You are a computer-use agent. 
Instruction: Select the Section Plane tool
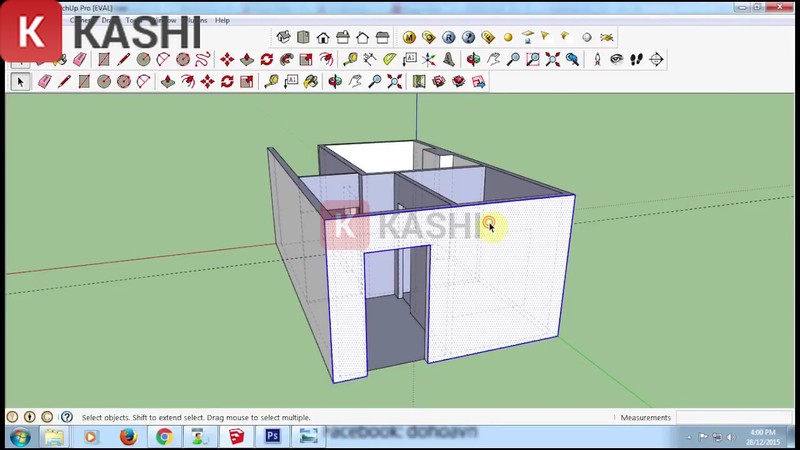pos(657,60)
